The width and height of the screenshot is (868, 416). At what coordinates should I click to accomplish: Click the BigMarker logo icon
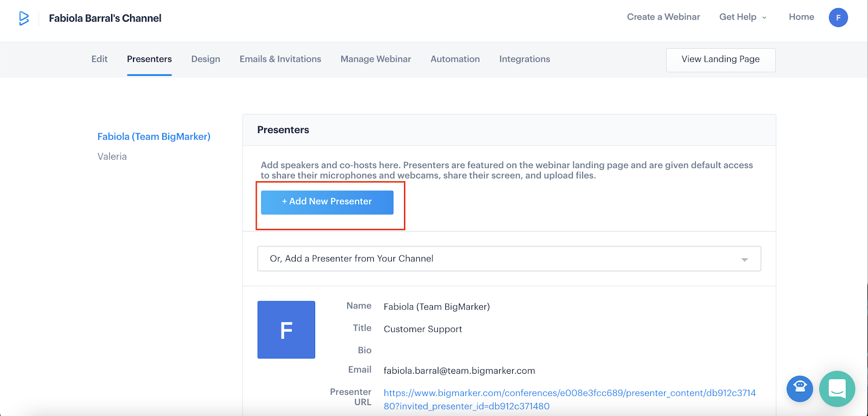[23, 18]
